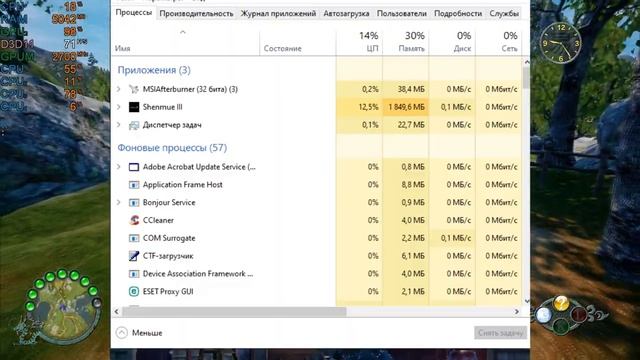Open the Журнал приложений tab
Screen dimensions: 640x360
click(x=278, y=13)
